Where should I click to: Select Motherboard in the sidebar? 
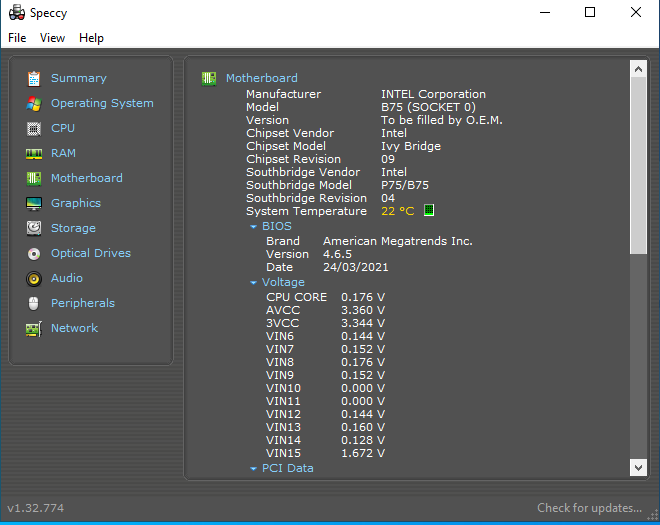87,178
